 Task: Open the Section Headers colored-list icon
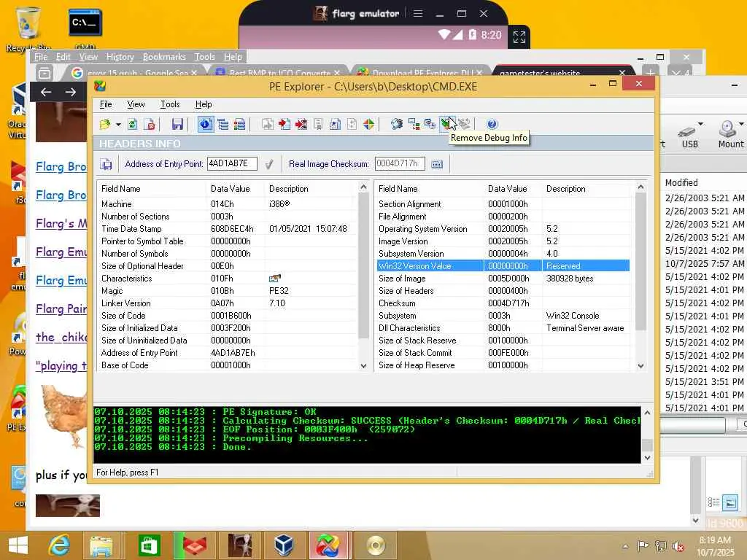tap(239, 124)
